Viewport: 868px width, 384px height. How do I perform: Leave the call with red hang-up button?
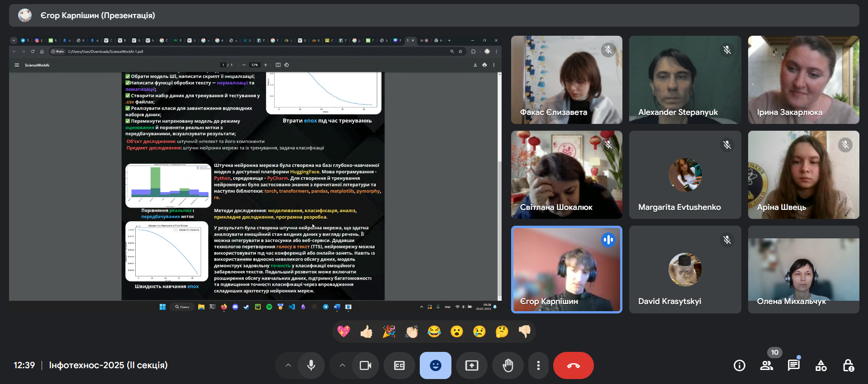(573, 365)
